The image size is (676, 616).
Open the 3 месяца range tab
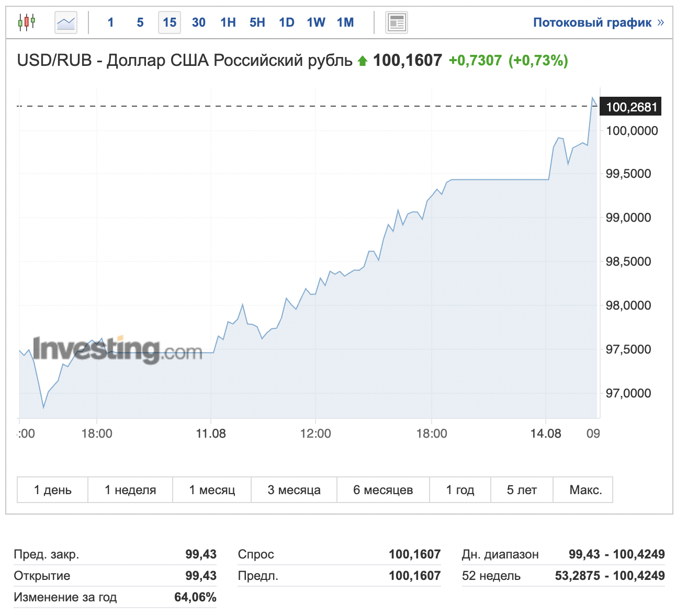294,490
